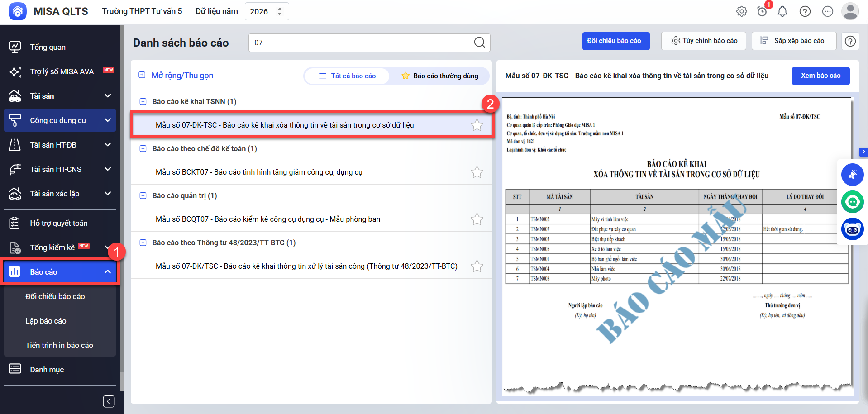868x414 pixels.
Task: Collapse the Báo cáo kê khai TSNN group
Action: coord(143,102)
